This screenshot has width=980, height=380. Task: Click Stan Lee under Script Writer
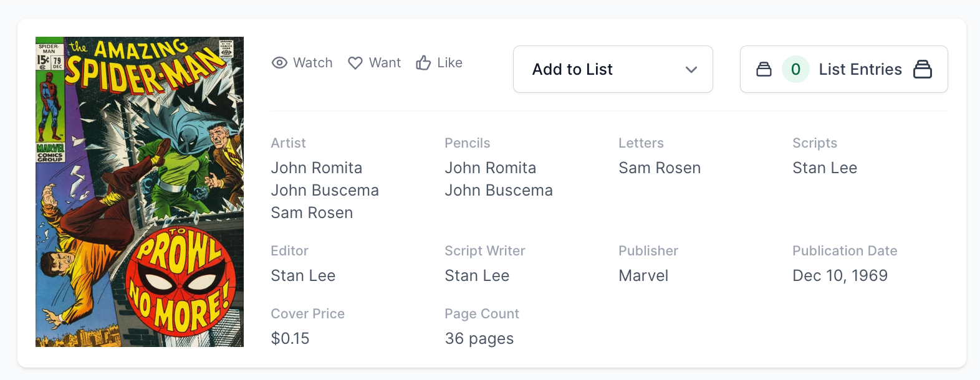point(477,276)
